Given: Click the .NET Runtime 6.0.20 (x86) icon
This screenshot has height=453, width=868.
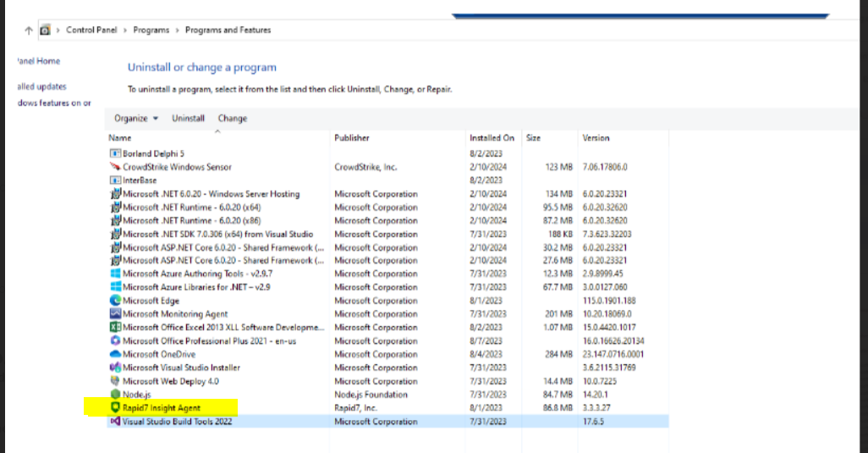Looking at the screenshot, I should pos(115,220).
